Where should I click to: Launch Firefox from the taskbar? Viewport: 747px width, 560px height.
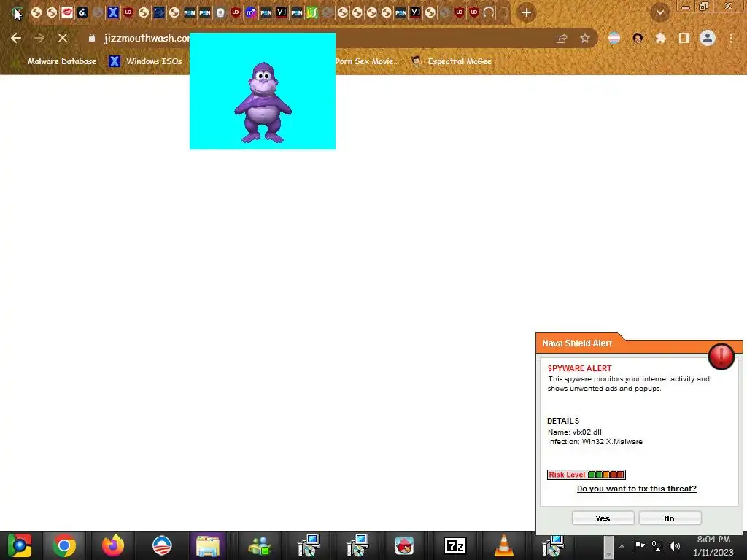coord(113,545)
